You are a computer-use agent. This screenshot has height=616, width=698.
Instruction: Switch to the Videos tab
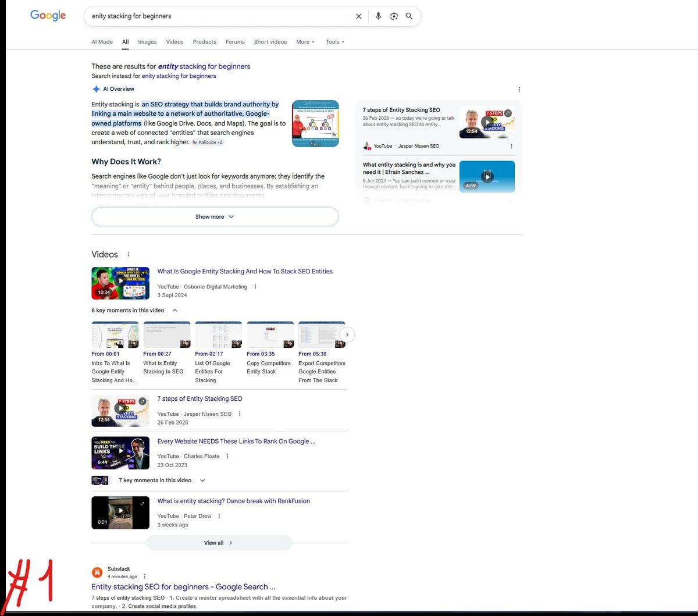point(174,42)
